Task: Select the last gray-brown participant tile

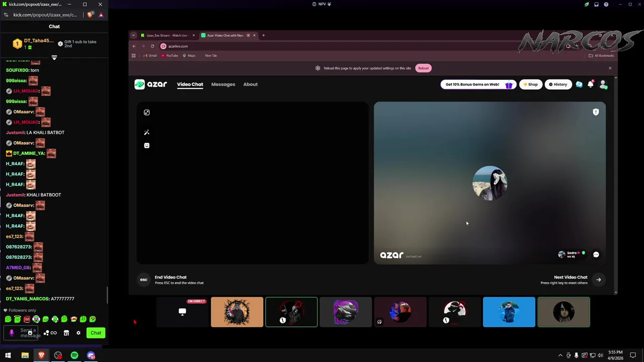Action: pos(563,312)
